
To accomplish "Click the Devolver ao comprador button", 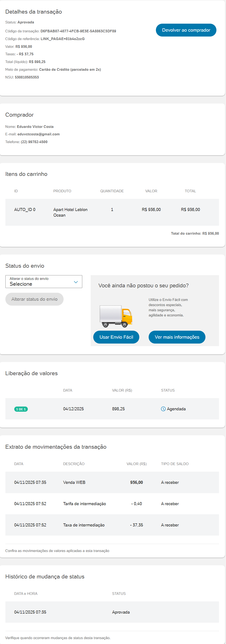I will [x=186, y=30].
